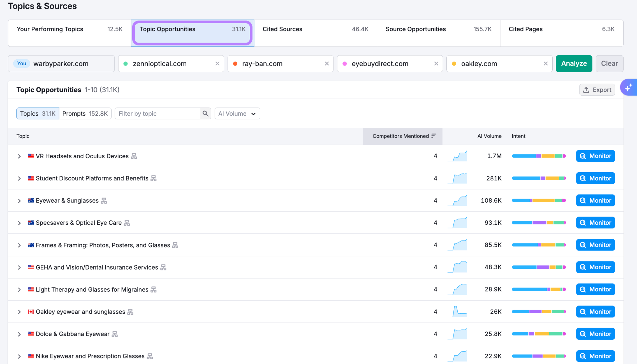This screenshot has width=637, height=364.
Task: Click the sort icon on Competitors Mentioned
Action: click(434, 136)
